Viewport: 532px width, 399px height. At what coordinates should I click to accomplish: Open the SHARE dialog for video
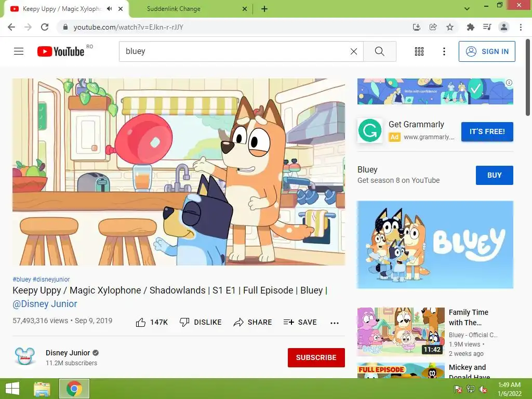pos(253,322)
